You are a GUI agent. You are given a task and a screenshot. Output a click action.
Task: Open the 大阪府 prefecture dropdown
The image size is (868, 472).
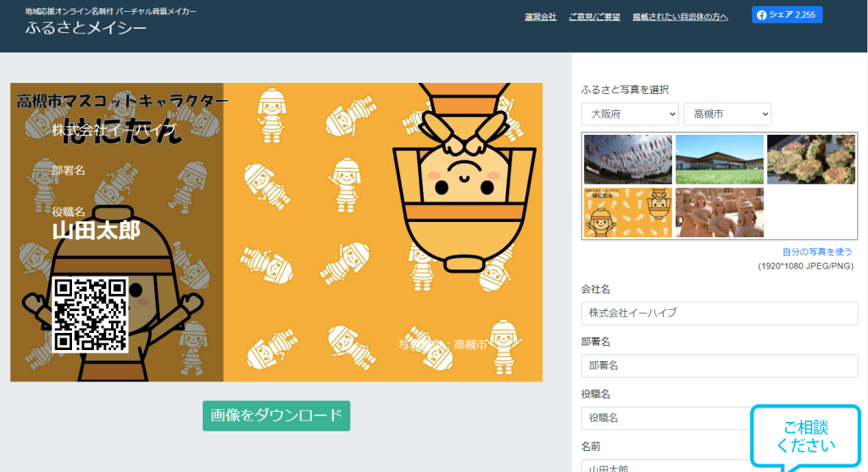pos(630,114)
